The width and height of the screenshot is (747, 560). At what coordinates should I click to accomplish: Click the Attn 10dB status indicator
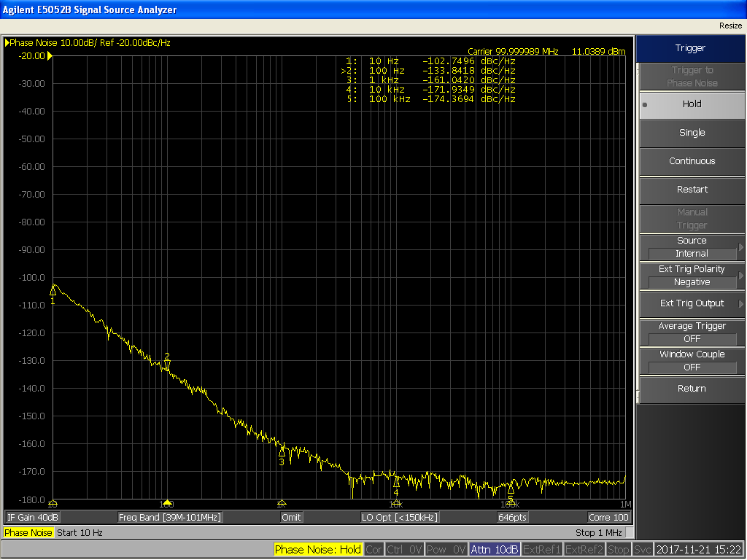point(495,550)
